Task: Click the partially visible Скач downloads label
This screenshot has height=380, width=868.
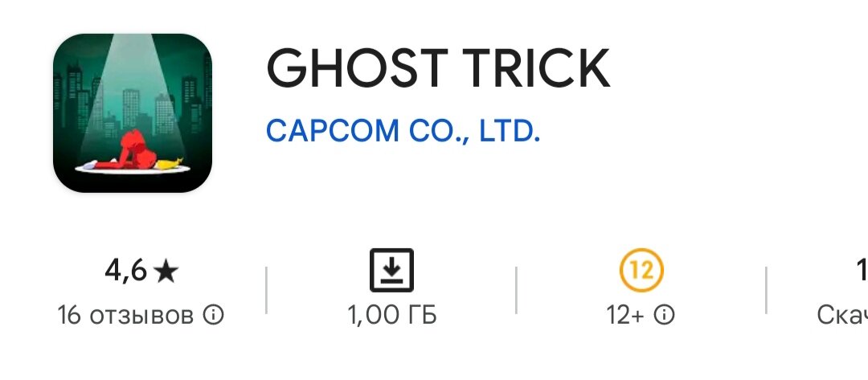Action: [842, 315]
